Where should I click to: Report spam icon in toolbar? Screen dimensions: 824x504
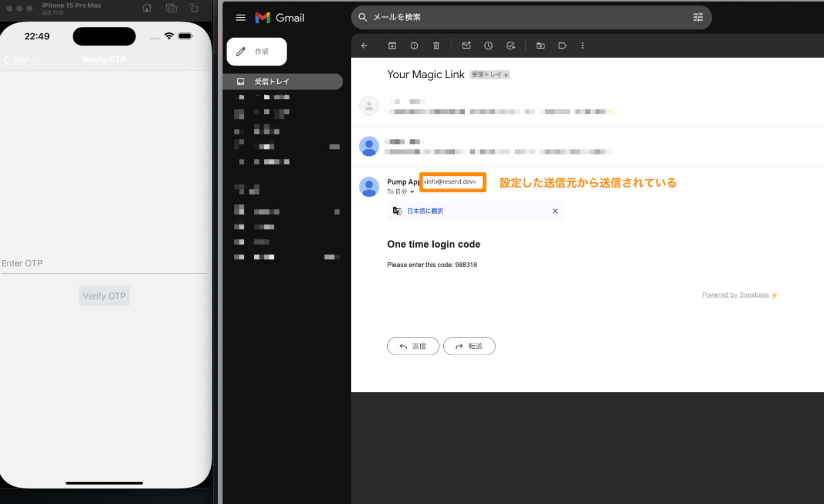414,45
